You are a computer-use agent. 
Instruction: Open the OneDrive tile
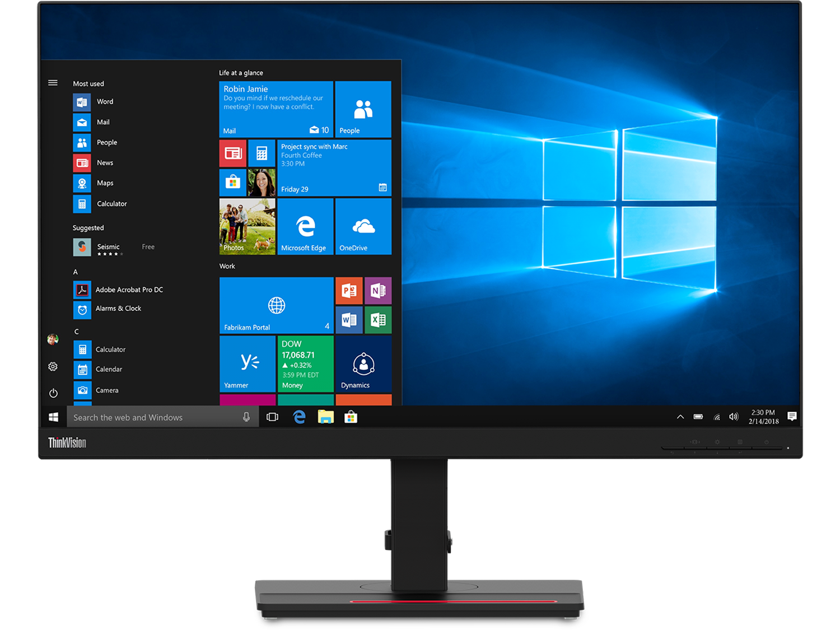pos(363,227)
